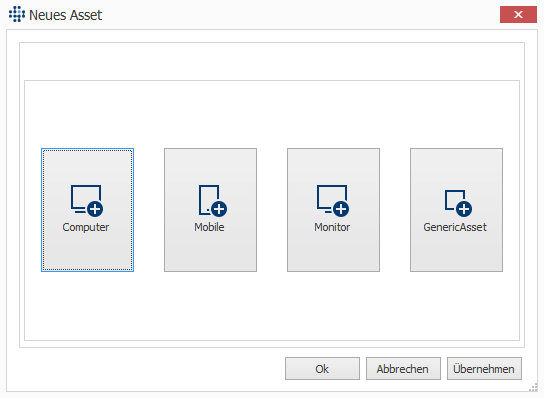Select the Computer asset tile
Screen dimensions: 544x398
click(x=87, y=210)
